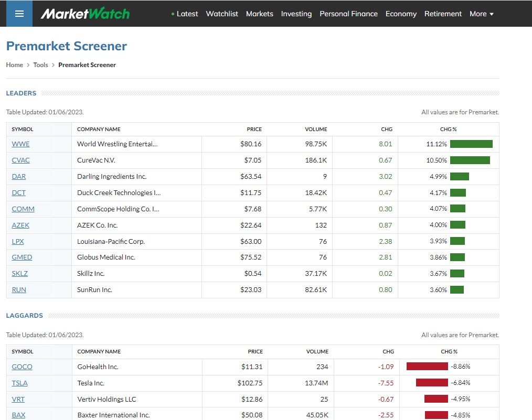Click the Leaders PRICE column header
The width and height of the screenshot is (532, 420).
(x=254, y=129)
